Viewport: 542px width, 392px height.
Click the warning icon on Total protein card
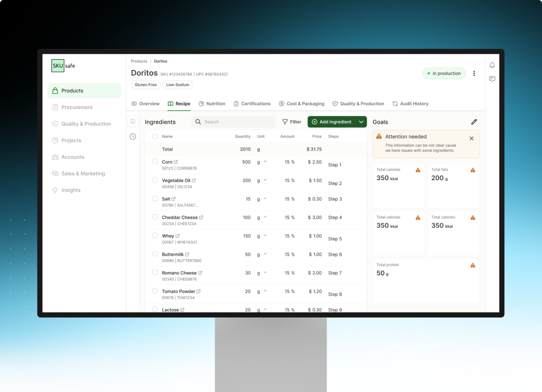point(473,265)
